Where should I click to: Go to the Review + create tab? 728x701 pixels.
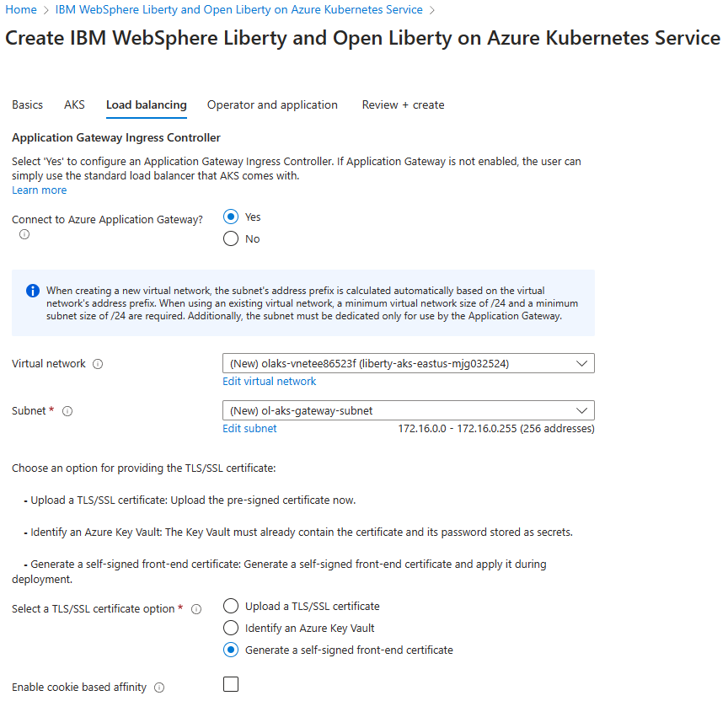click(x=403, y=105)
